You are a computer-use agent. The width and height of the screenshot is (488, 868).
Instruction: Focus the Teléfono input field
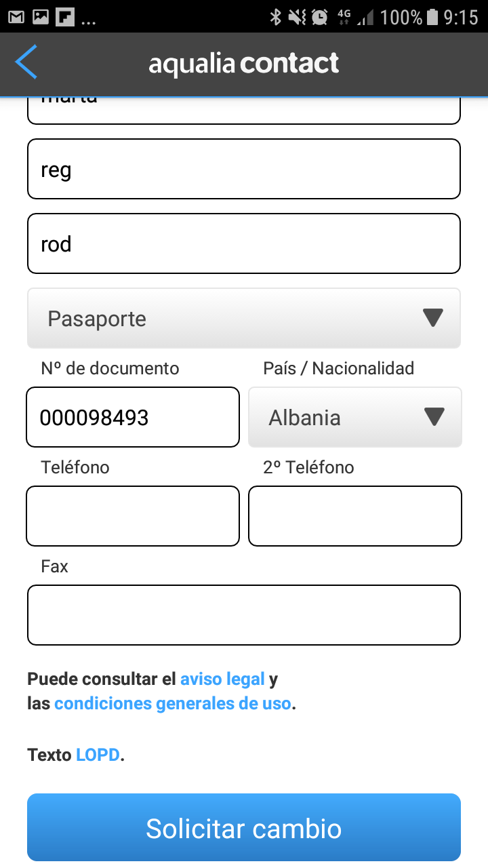click(133, 516)
